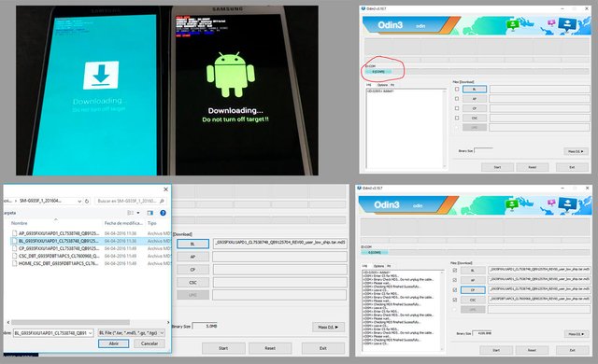Click Reset in the fully loaded Odin window
Viewport: 598px width, 364px height.
[x=532, y=350]
